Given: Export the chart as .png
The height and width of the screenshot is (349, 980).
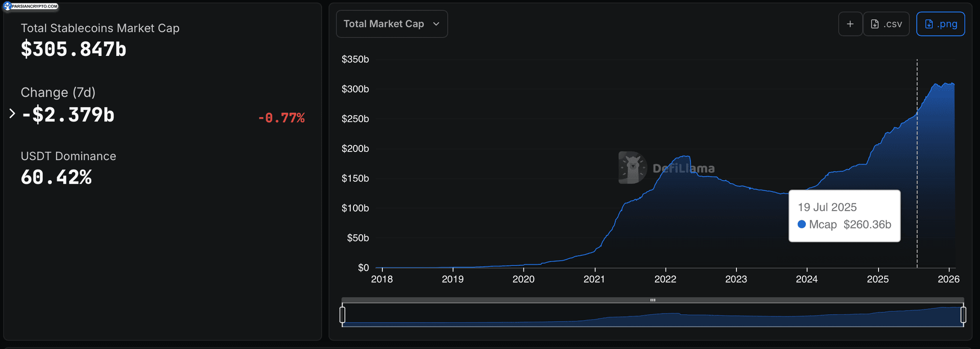Looking at the screenshot, I should click(x=940, y=24).
